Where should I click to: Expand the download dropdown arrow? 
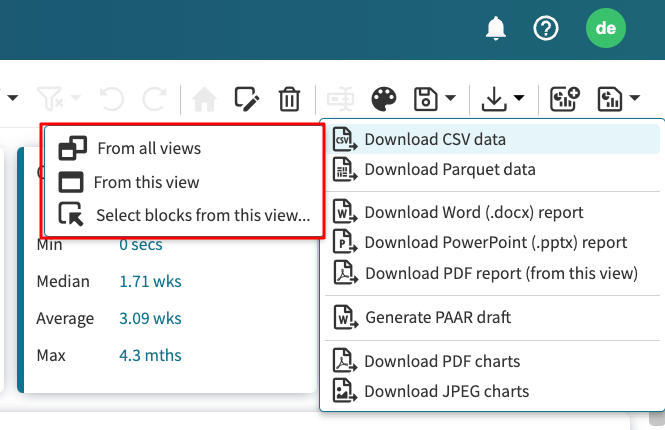[519, 99]
